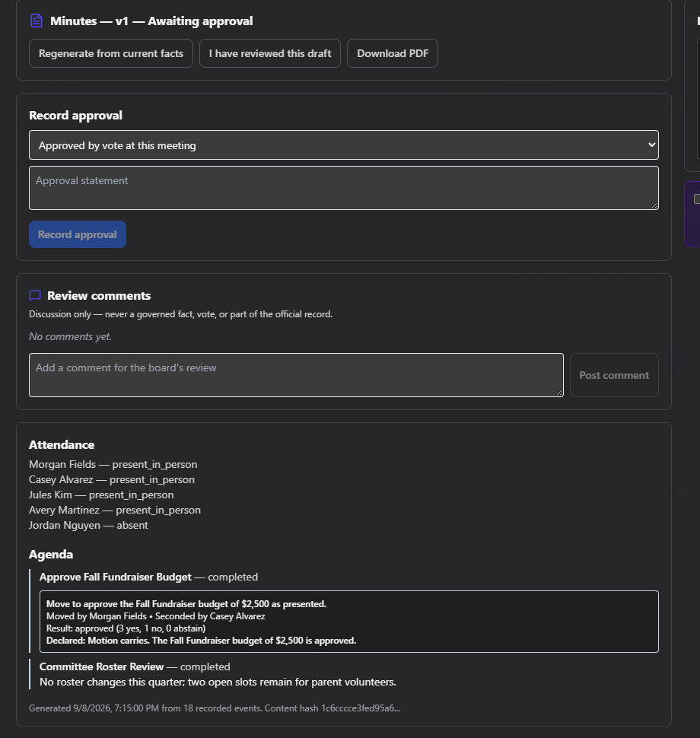Select Jordan Nguyen absent row

(x=88, y=525)
